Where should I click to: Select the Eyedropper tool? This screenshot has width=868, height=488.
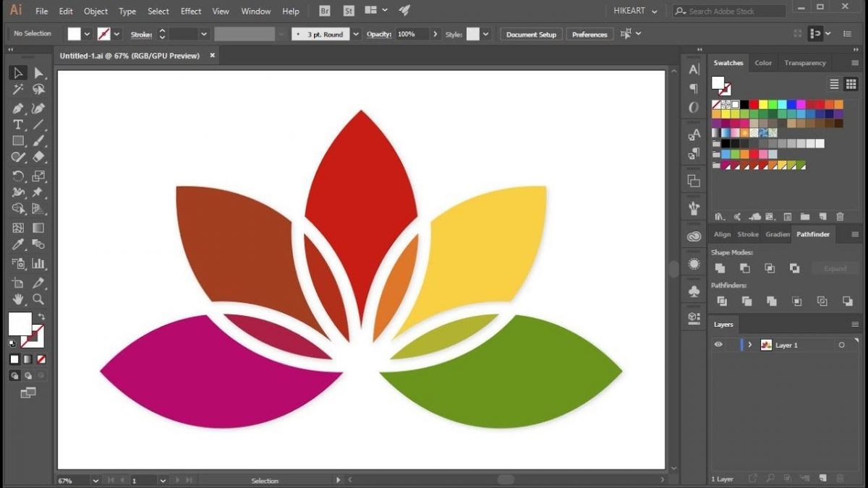click(x=18, y=244)
